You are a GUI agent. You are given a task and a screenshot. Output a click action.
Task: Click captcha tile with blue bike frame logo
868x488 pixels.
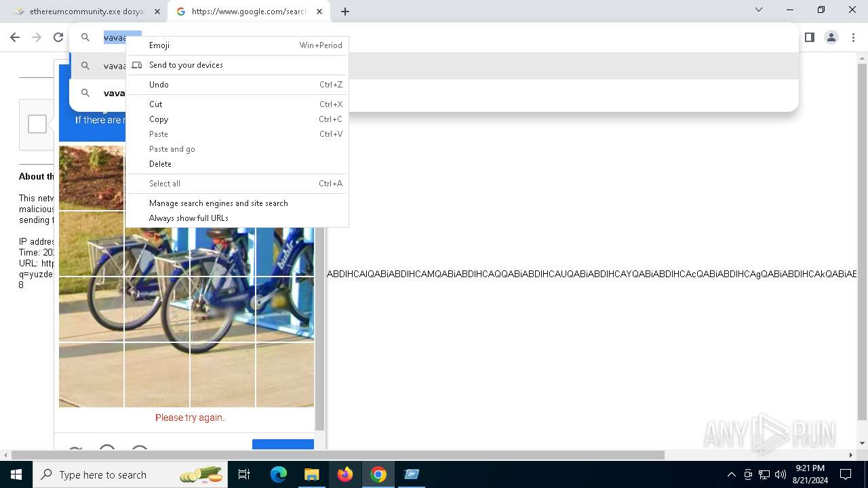(x=285, y=252)
